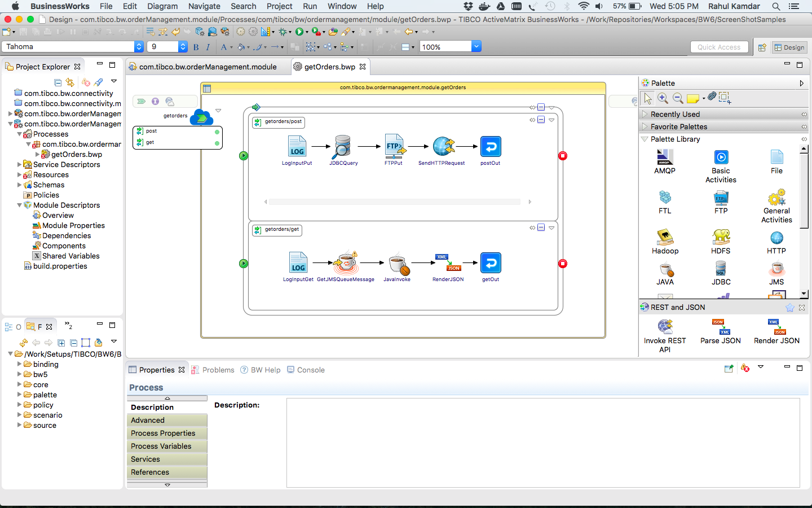The width and height of the screenshot is (812, 508).
Task: Collapse the getorders/post scope with minus button
Action: click(541, 120)
